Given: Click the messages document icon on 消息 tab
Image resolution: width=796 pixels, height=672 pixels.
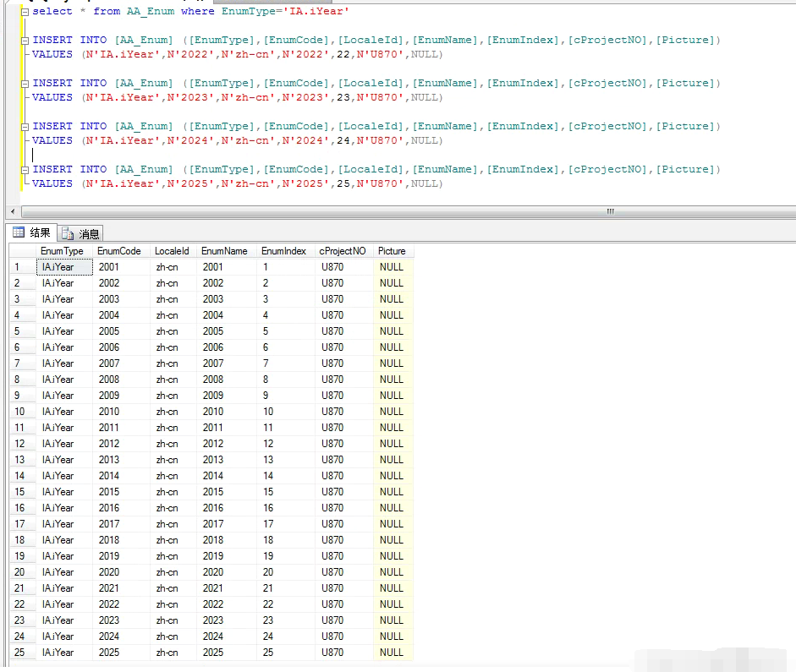Looking at the screenshot, I should (68, 234).
